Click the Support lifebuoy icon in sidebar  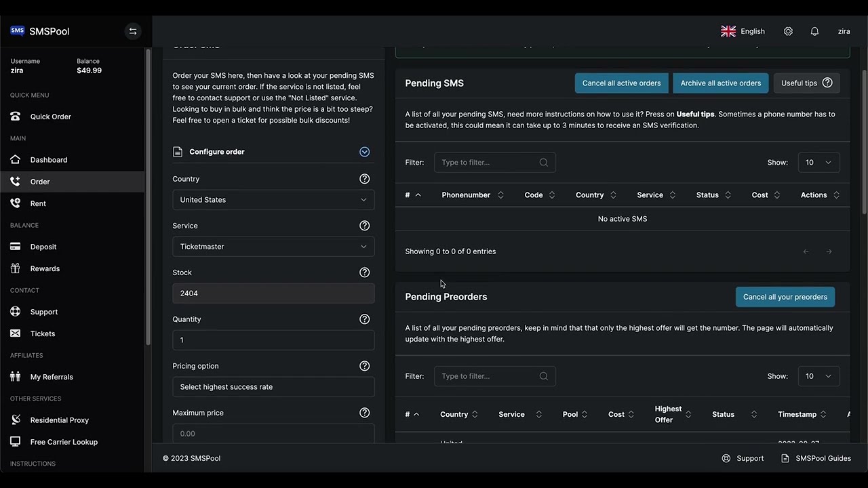tap(16, 312)
